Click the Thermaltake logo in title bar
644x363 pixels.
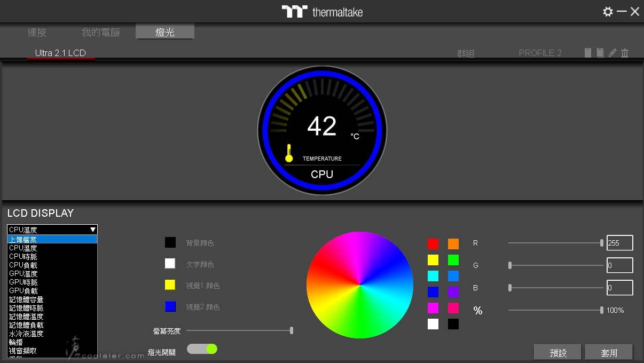(322, 12)
